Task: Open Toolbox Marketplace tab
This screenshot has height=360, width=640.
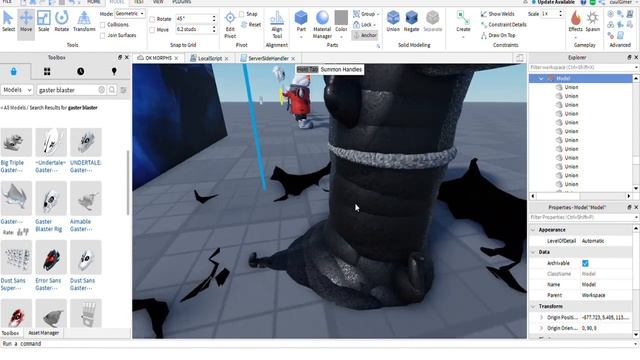Action: point(13,72)
